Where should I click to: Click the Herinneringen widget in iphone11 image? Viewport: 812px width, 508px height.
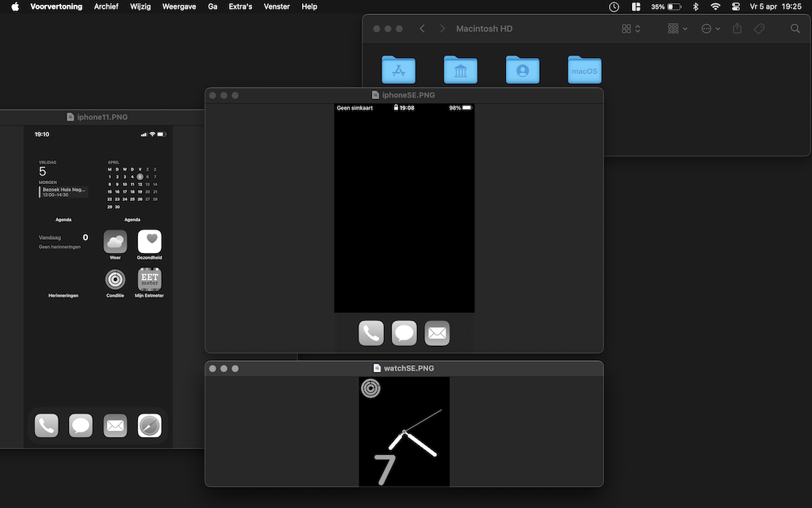pyautogui.click(x=63, y=260)
